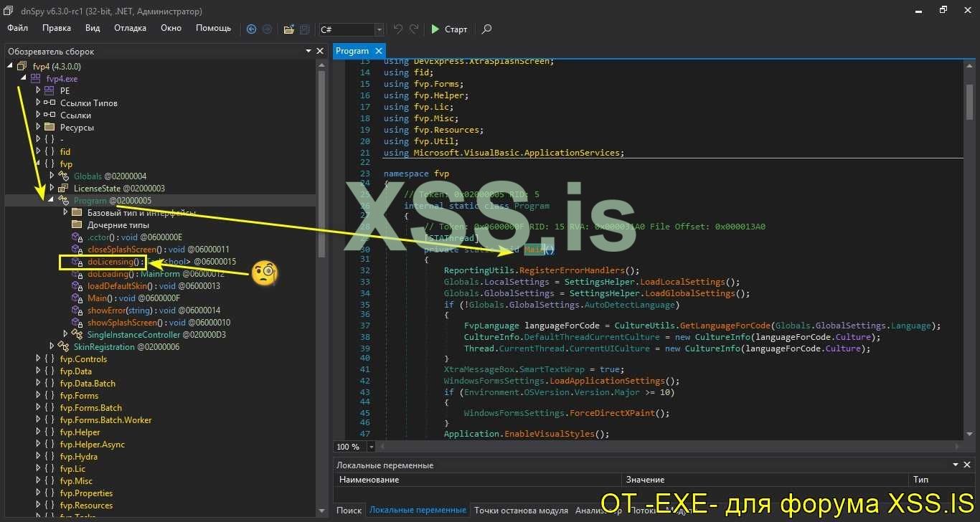Image resolution: width=980 pixels, height=522 pixels.
Task: Open search with the magnifier icon
Action: tap(486, 29)
